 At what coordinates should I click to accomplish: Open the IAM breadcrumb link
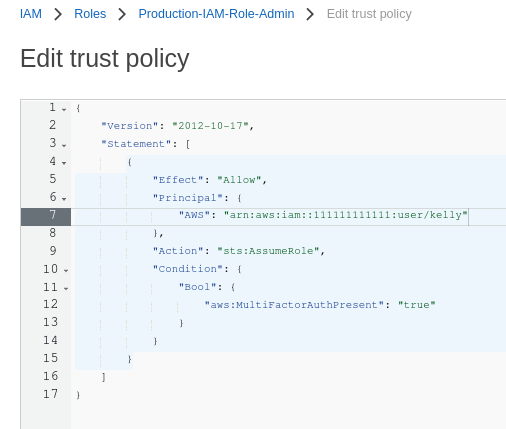(31, 14)
